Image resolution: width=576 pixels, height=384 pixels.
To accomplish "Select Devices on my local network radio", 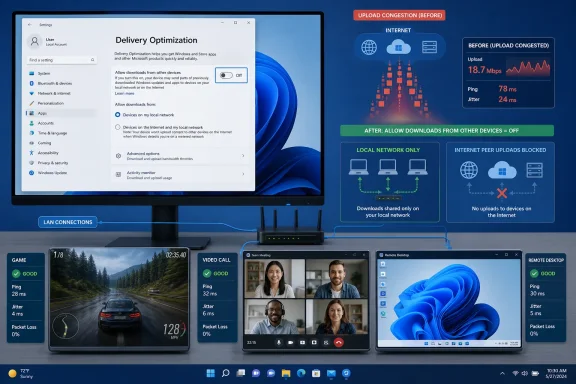I will click(x=118, y=115).
